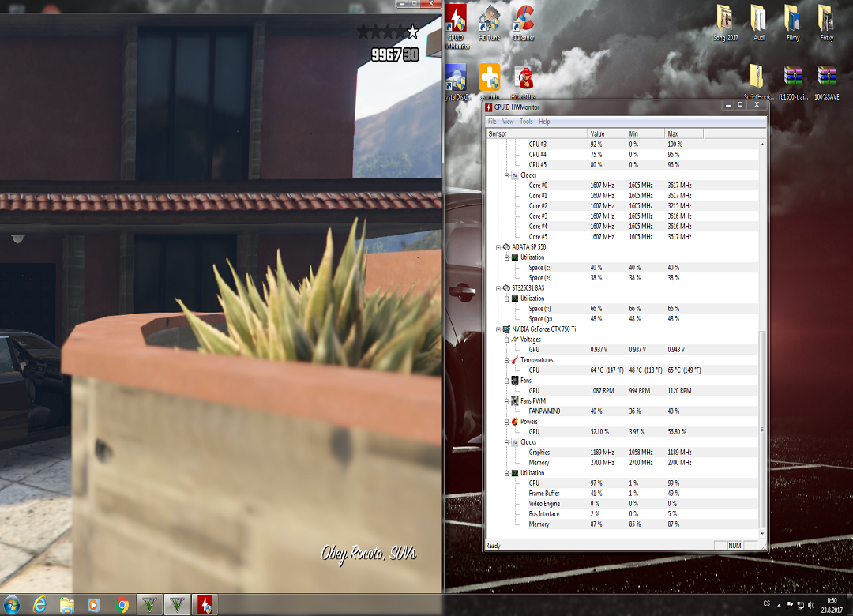Image resolution: width=853 pixels, height=616 pixels.
Task: Collapse the ST325031 8AS node
Action: coord(498,288)
